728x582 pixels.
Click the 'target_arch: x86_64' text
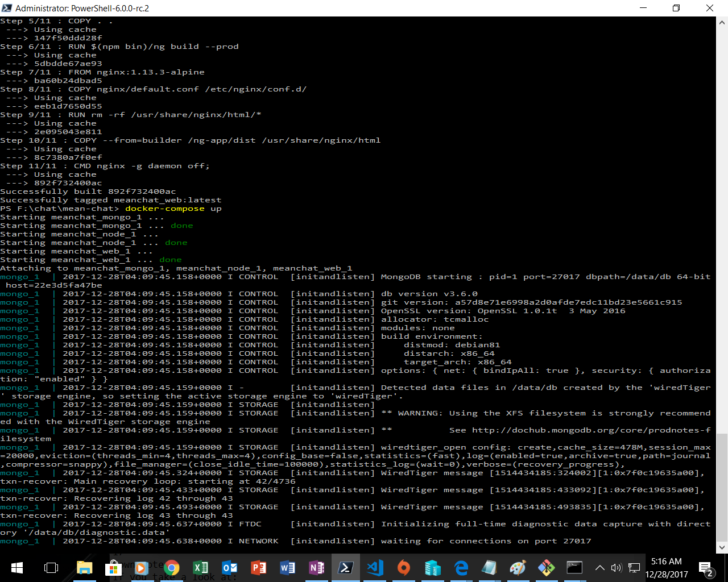458,362
